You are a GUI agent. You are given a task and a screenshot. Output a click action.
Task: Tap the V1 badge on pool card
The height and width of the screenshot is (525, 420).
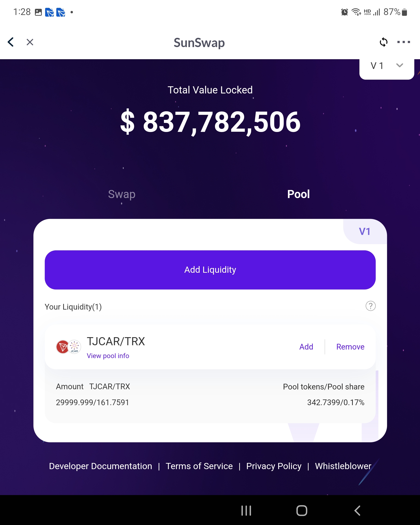click(x=365, y=231)
